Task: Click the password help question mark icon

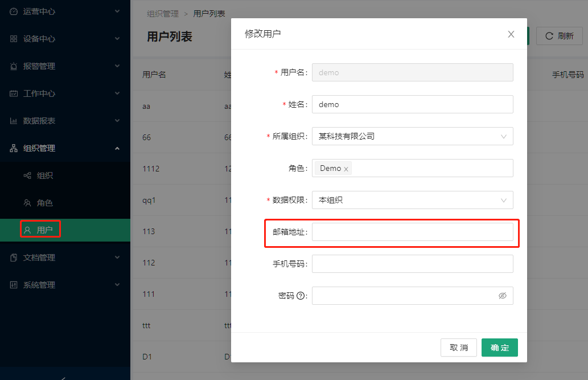Action: 301,296
